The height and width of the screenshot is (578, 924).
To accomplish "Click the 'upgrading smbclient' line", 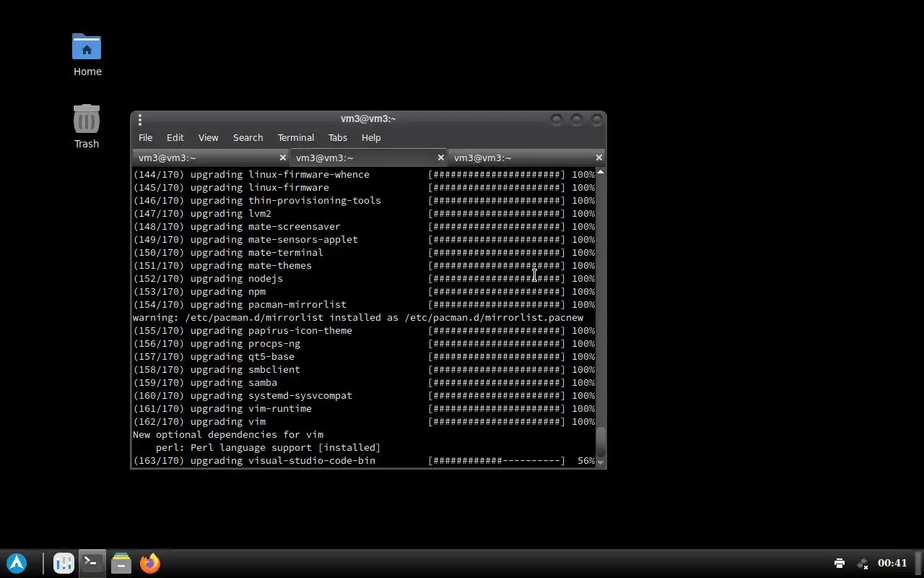I will coord(364,370).
